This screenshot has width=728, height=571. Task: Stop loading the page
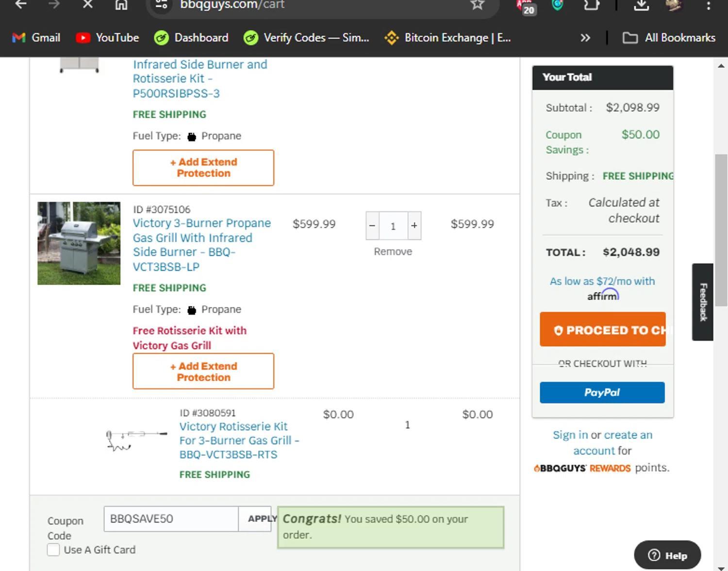pos(87,4)
